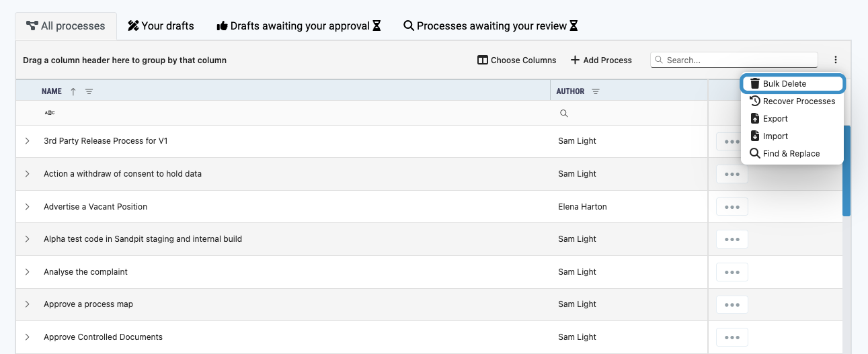Focus the Search input field
The height and width of the screenshot is (354, 868).
[734, 60]
